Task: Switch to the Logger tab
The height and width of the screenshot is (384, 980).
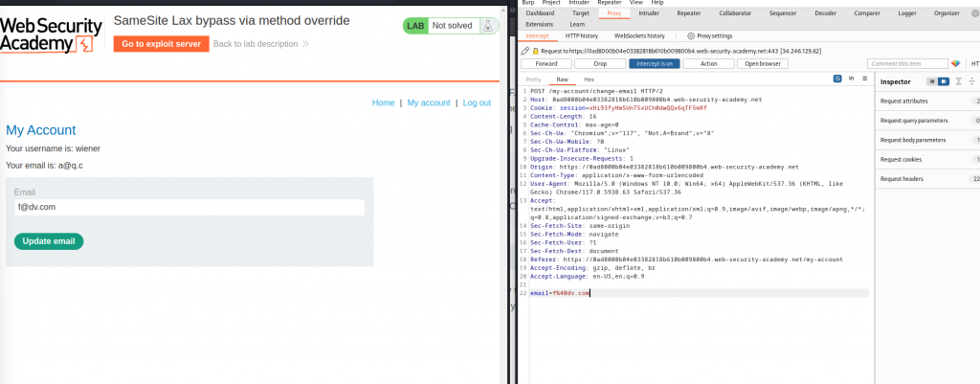Action: click(907, 13)
